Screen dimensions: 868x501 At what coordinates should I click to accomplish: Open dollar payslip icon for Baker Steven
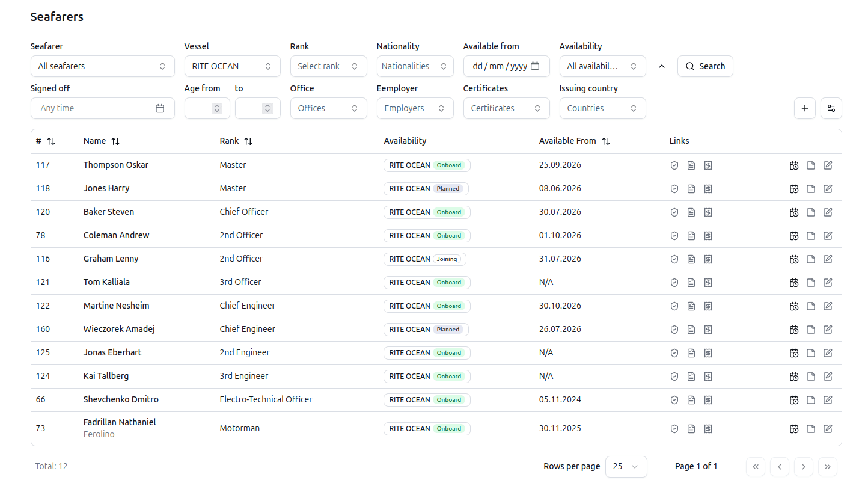coord(708,212)
